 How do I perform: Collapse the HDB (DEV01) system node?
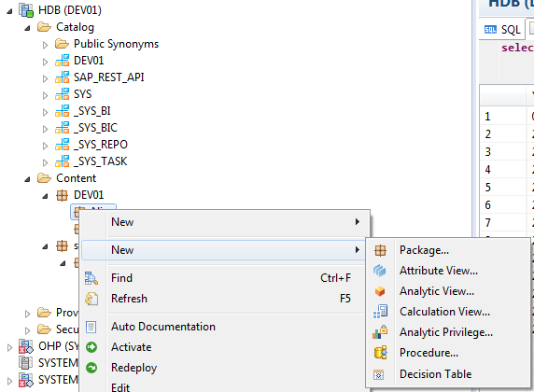pos(9,11)
